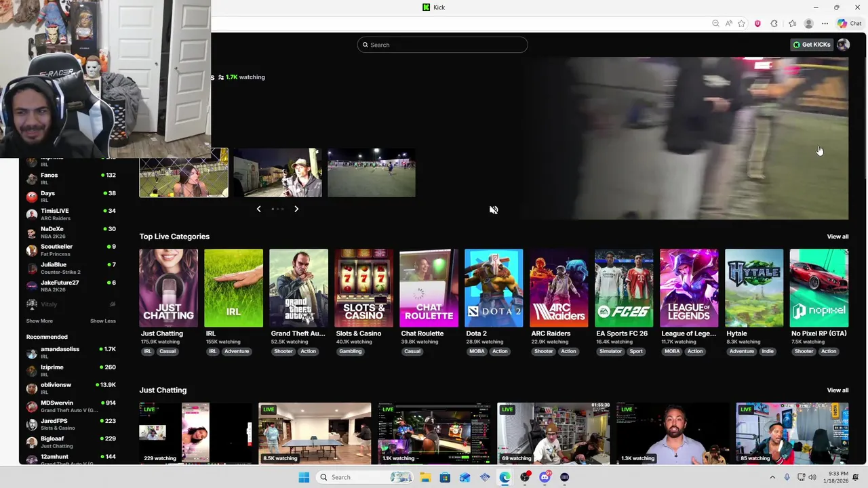Open the Slots & Casino category card

[363, 288]
